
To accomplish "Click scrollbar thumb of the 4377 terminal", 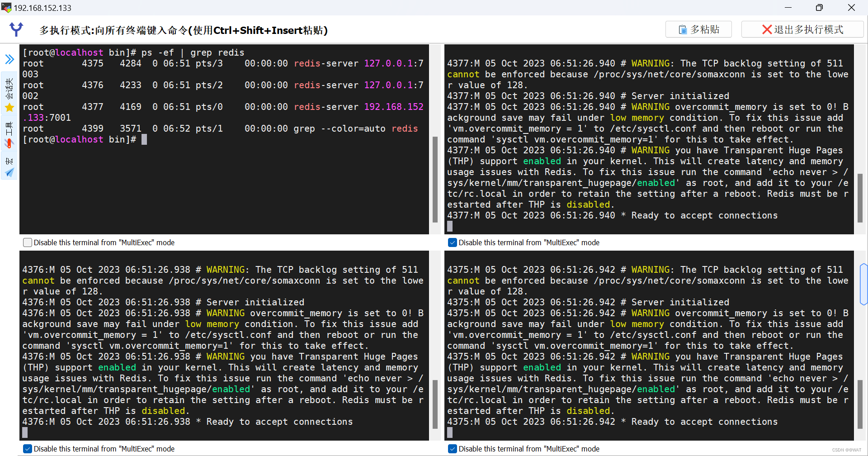I will 860,198.
